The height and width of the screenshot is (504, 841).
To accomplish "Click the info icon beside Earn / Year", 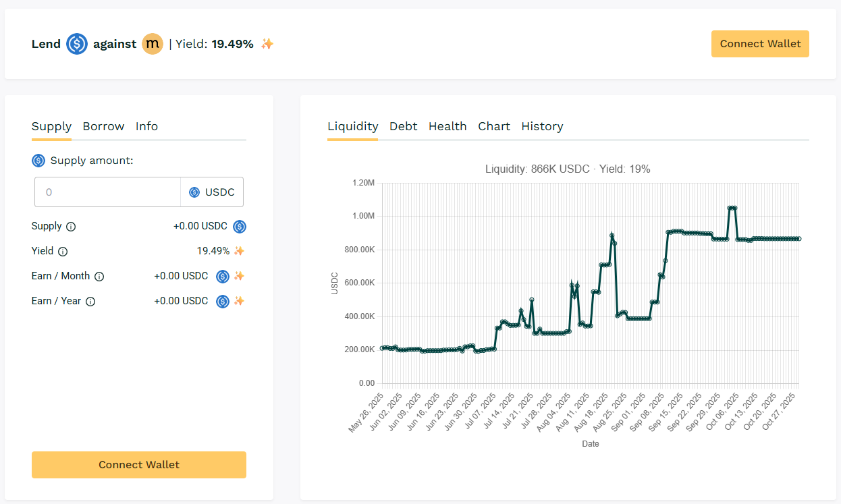I will (90, 301).
